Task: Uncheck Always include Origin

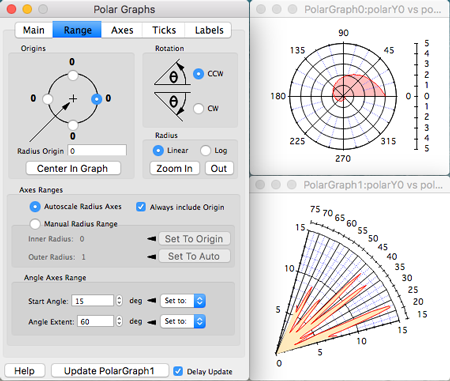Action: pyautogui.click(x=141, y=207)
